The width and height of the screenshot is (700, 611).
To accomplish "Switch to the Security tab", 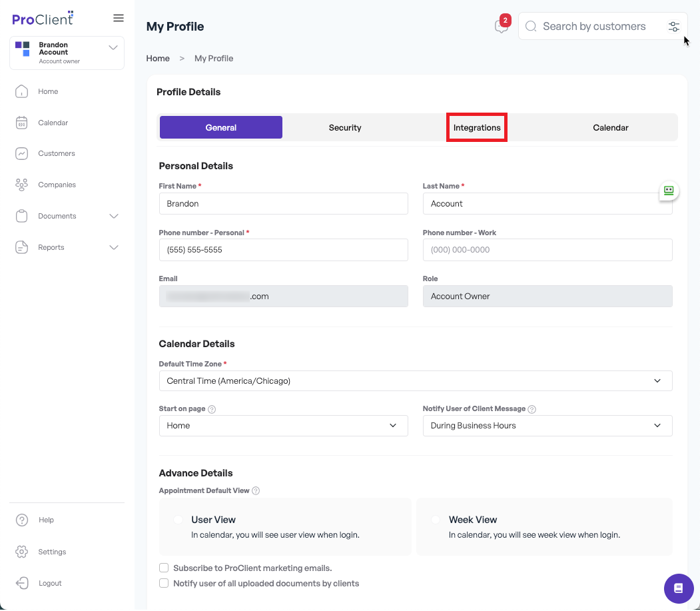I will (344, 128).
